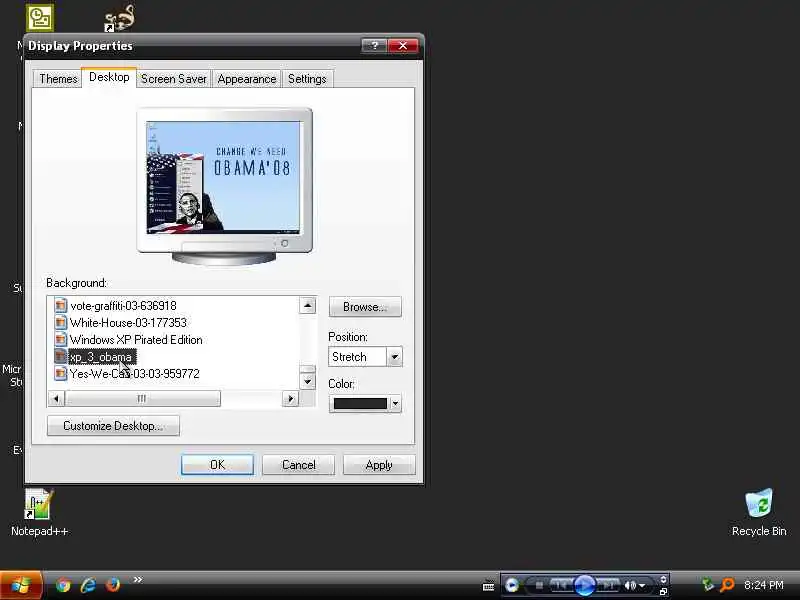Expand the quick launch overflow chevron
The height and width of the screenshot is (600, 800).
pos(138,580)
